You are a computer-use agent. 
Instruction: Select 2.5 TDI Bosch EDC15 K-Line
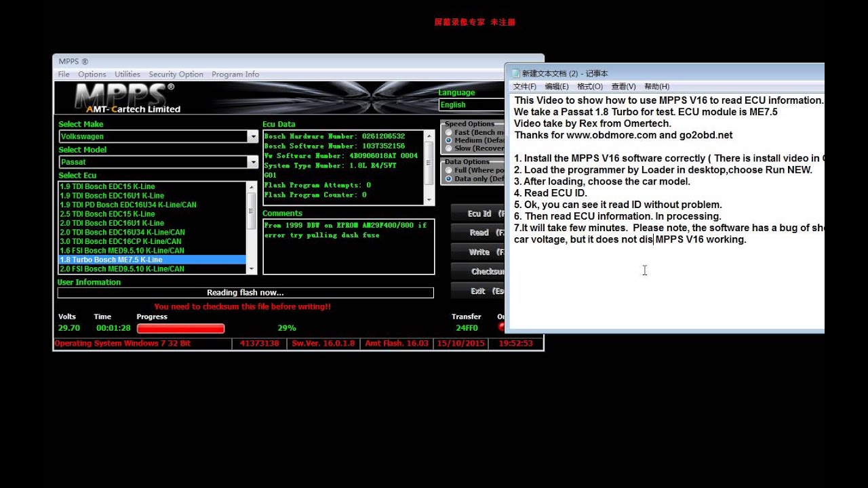[107, 214]
